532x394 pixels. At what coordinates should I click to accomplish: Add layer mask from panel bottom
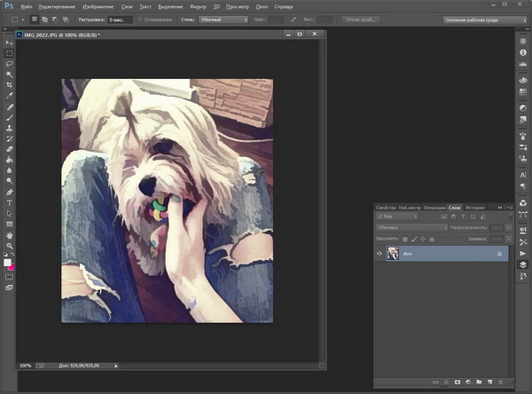click(456, 382)
